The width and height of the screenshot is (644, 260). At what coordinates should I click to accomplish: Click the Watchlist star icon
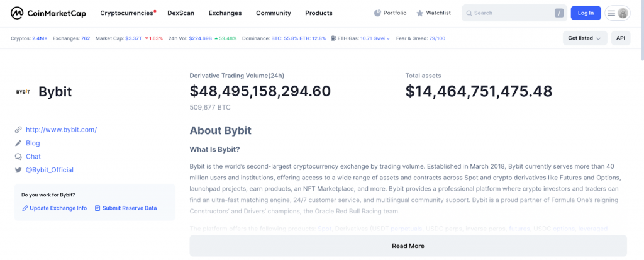419,13
